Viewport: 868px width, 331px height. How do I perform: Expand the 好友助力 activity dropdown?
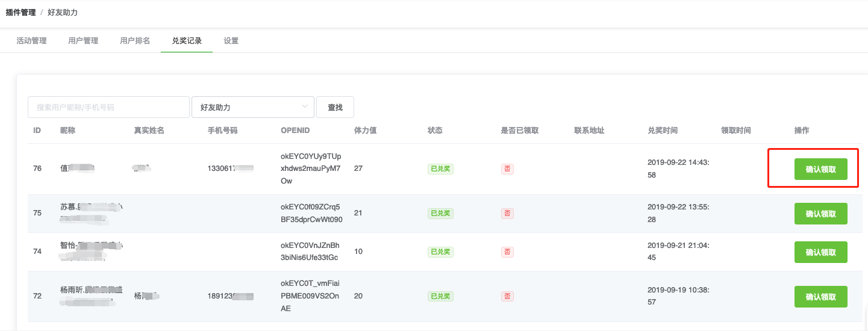tap(252, 107)
